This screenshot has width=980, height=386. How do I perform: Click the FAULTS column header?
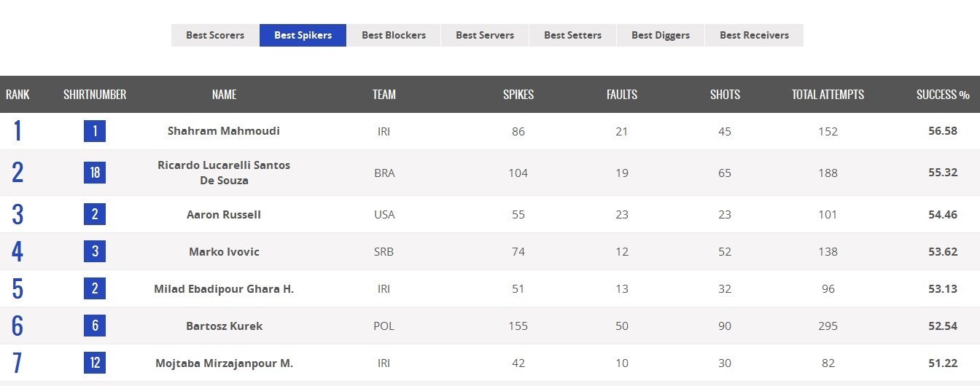[x=622, y=95]
